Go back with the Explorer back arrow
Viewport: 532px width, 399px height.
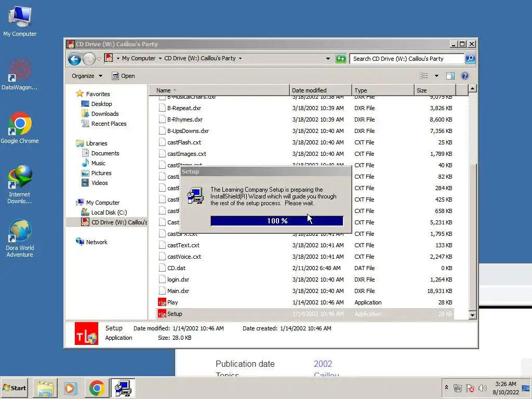pyautogui.click(x=74, y=59)
